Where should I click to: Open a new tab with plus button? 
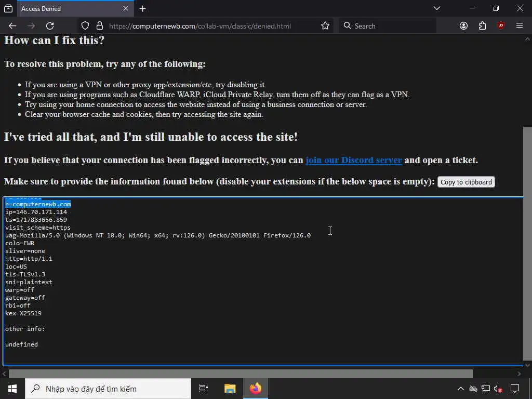(x=142, y=9)
